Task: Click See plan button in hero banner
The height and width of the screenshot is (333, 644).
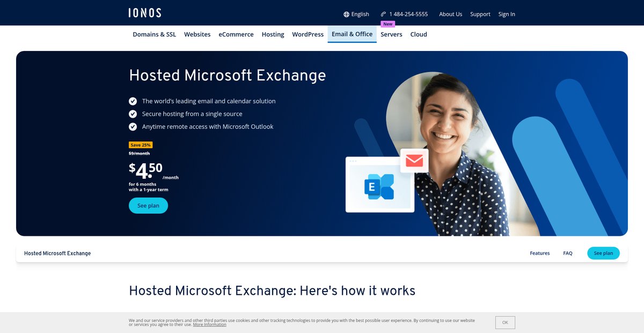Action: (148, 206)
